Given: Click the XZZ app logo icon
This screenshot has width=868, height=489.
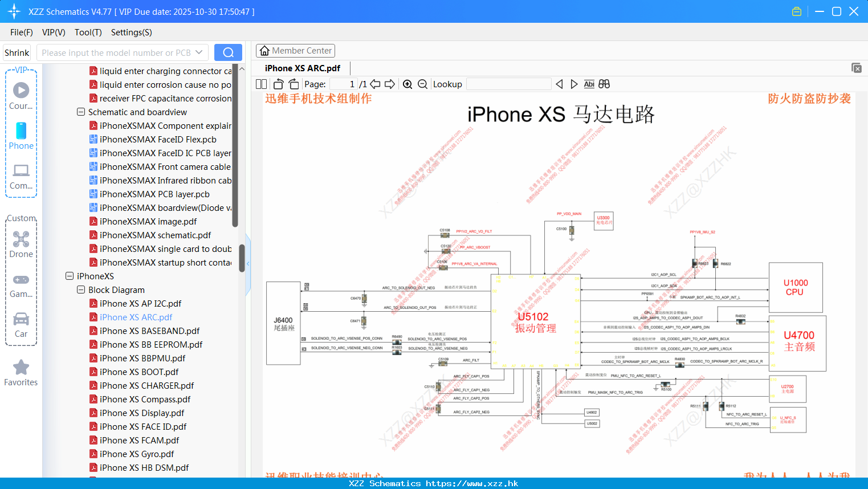Looking at the screenshot, I should click(14, 11).
